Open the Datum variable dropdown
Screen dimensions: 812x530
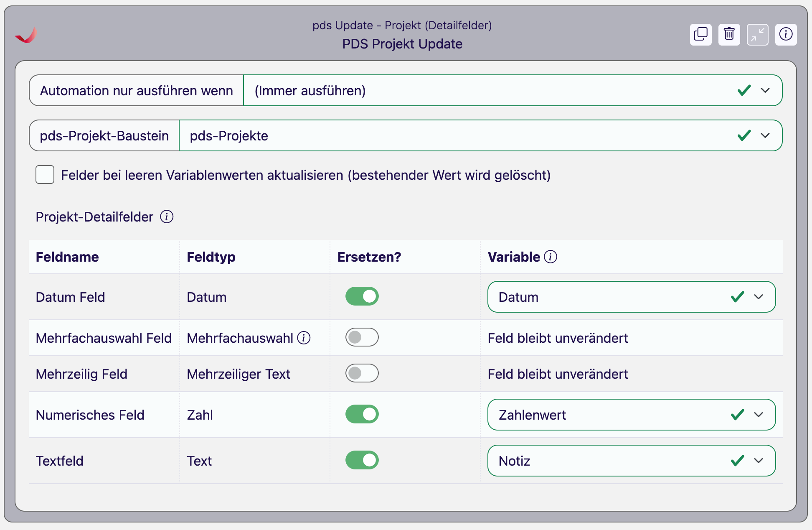pos(758,297)
